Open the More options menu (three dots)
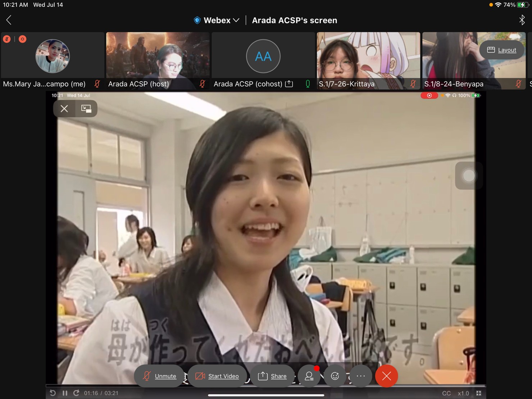 tap(361, 376)
